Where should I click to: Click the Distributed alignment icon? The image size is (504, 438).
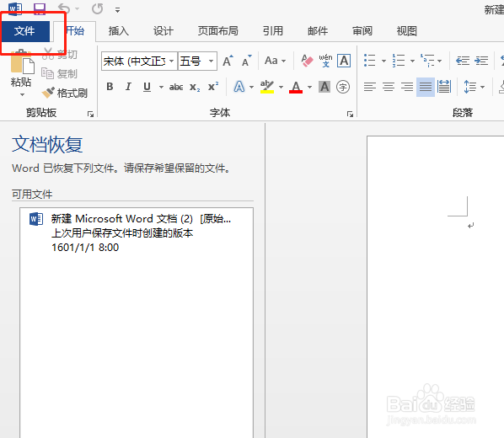[444, 87]
